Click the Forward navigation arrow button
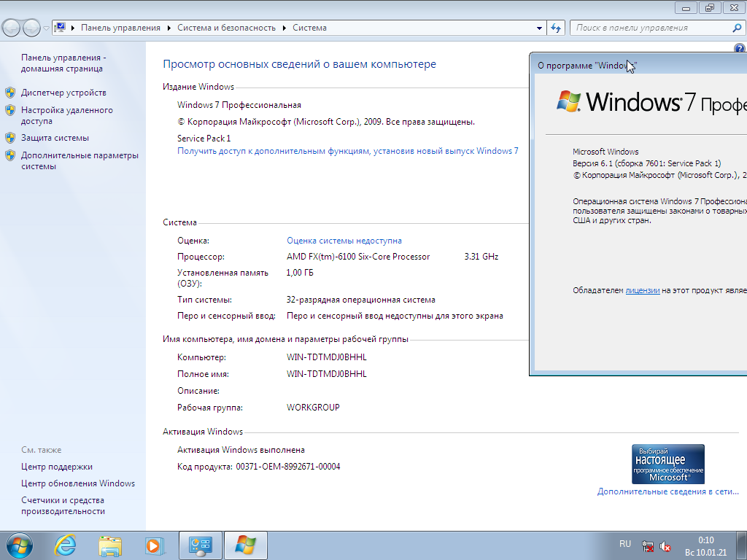Image resolution: width=747 pixels, height=560 pixels. click(31, 28)
